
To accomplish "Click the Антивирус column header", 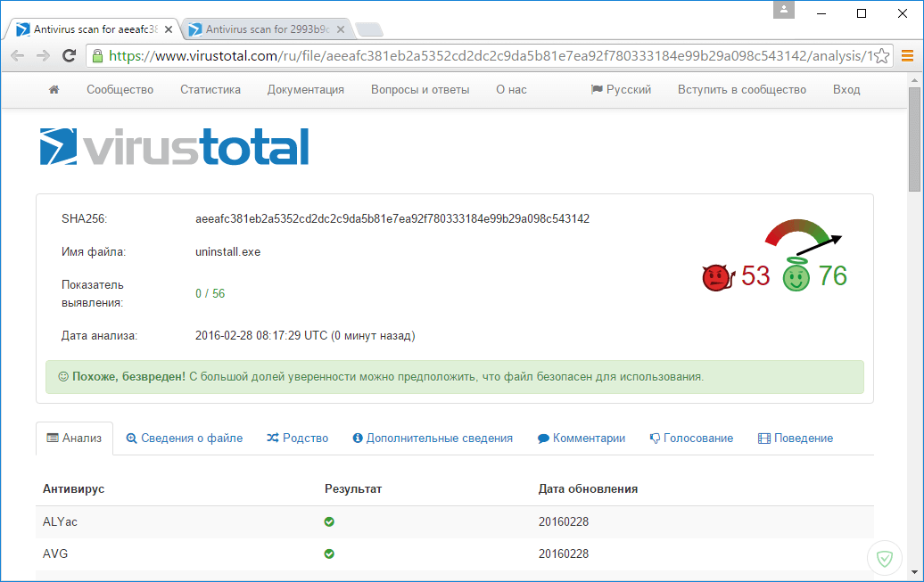I will tap(74, 489).
